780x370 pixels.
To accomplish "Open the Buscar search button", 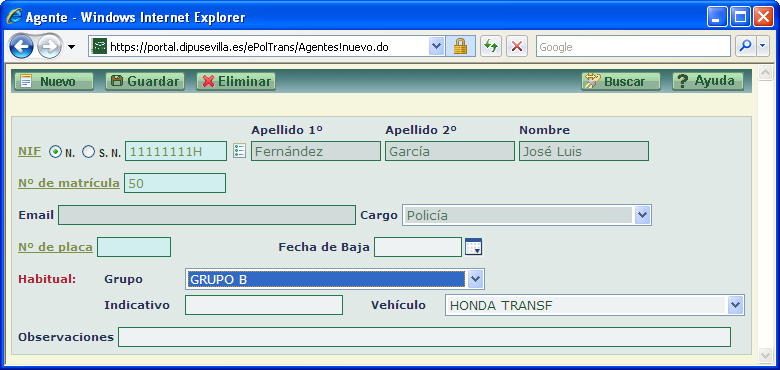I will 621,82.
